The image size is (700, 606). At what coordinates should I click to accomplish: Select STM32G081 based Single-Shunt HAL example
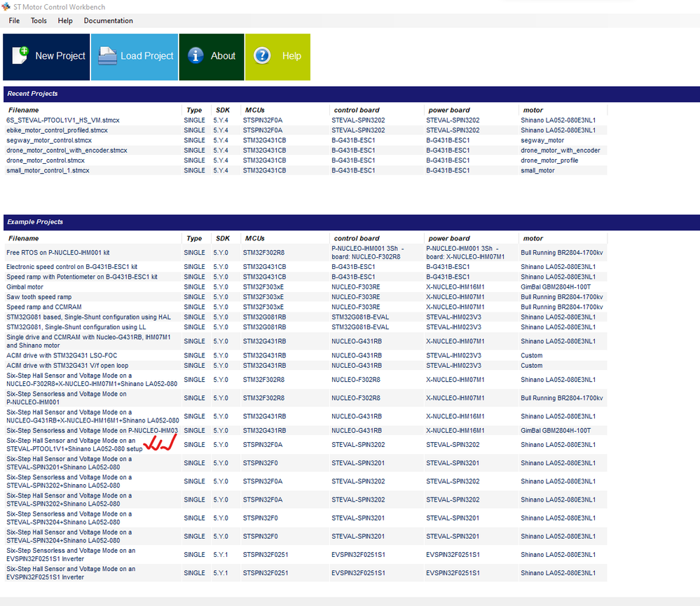click(x=88, y=317)
